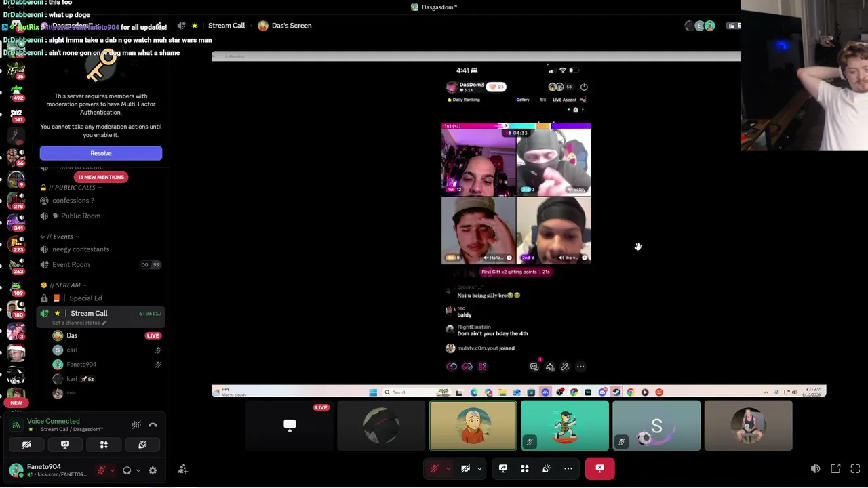
Task: Enter full screen mode
Action: pos(855,468)
